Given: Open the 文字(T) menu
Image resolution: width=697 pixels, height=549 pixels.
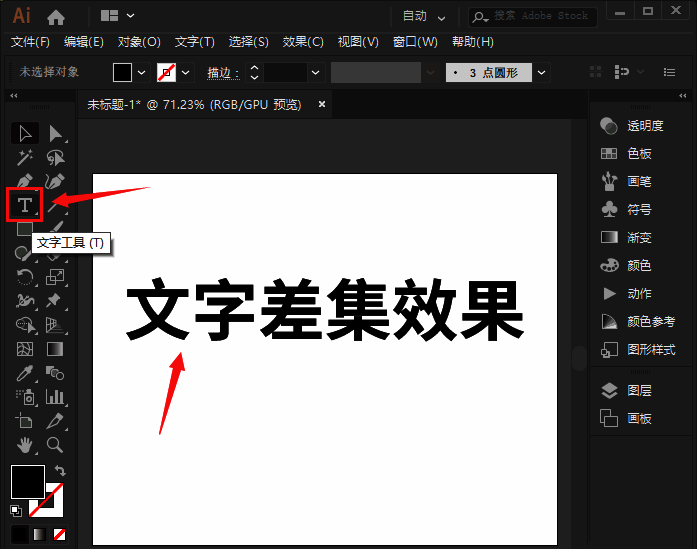Looking at the screenshot, I should [x=195, y=42].
